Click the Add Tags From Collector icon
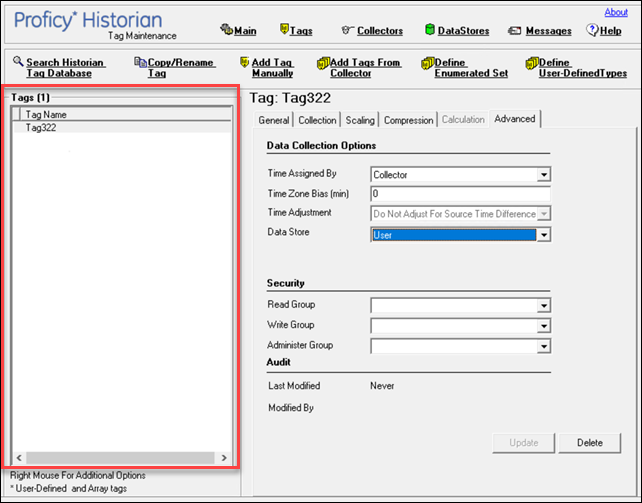 coord(323,63)
